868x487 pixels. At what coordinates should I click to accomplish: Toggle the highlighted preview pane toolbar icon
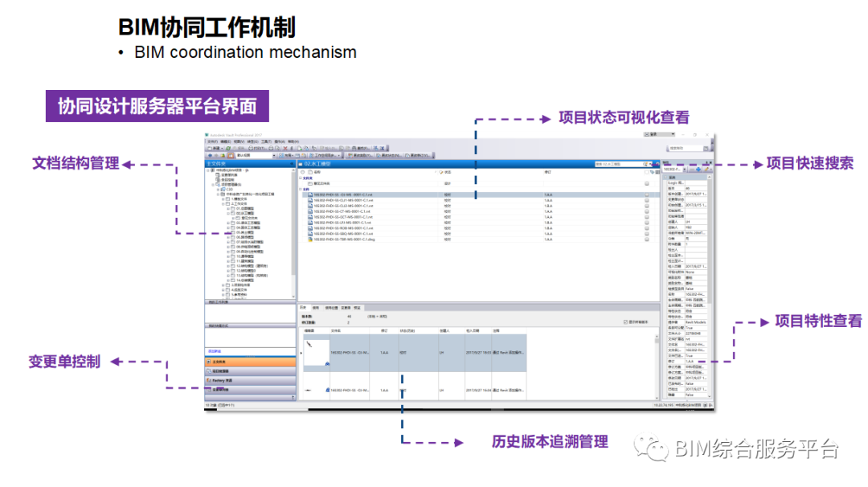231,156
